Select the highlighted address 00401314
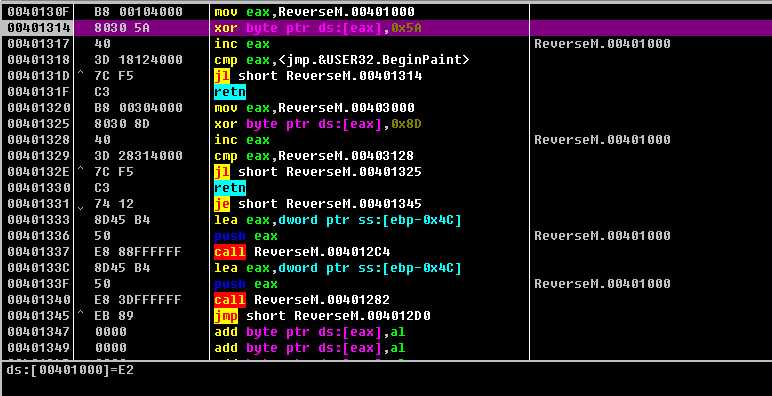Image resolution: width=772 pixels, height=396 pixels. point(39,28)
